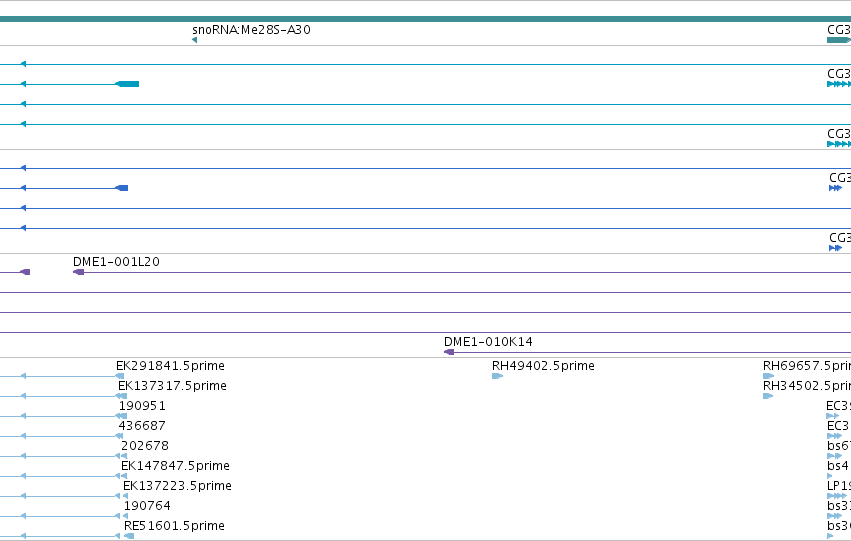851x541 pixels.
Task: Click the snoRNA:Me28S-A30 gene label
Action: pyautogui.click(x=251, y=30)
